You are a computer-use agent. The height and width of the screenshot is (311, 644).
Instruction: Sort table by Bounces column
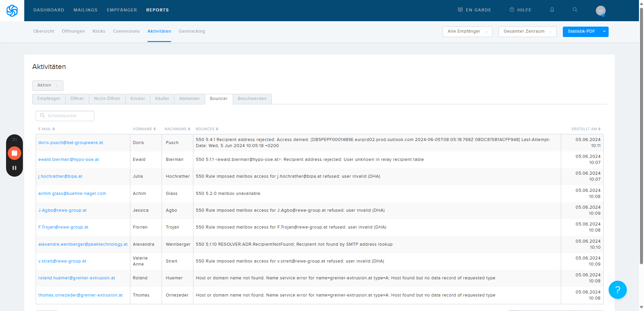[x=207, y=129]
